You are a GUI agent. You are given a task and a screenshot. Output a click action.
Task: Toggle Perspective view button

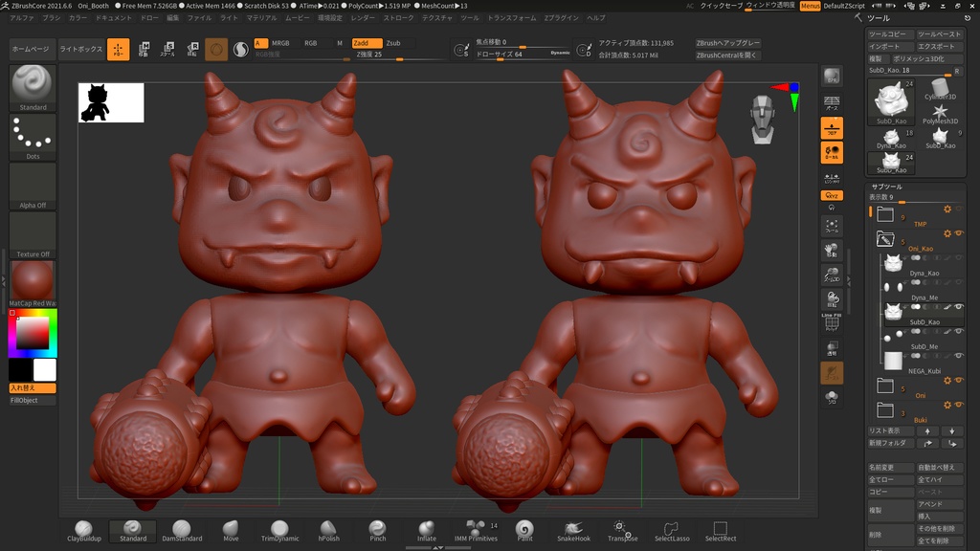[832, 103]
